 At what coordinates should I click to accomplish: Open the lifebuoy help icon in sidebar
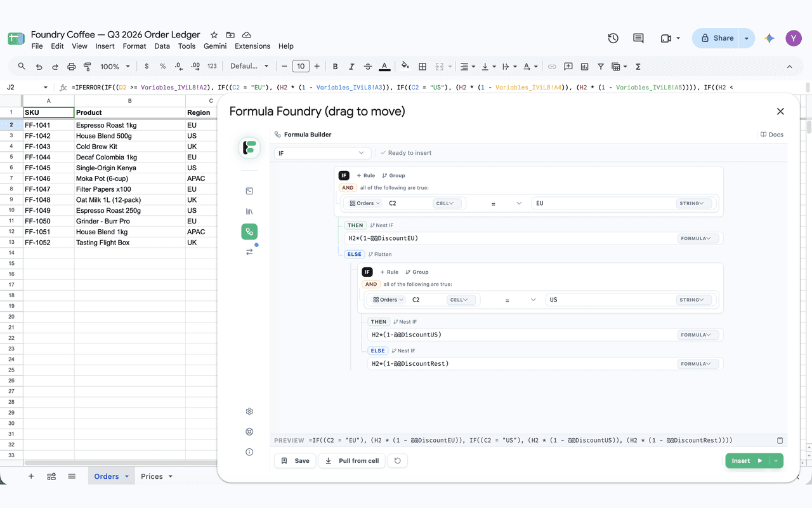pos(249,432)
